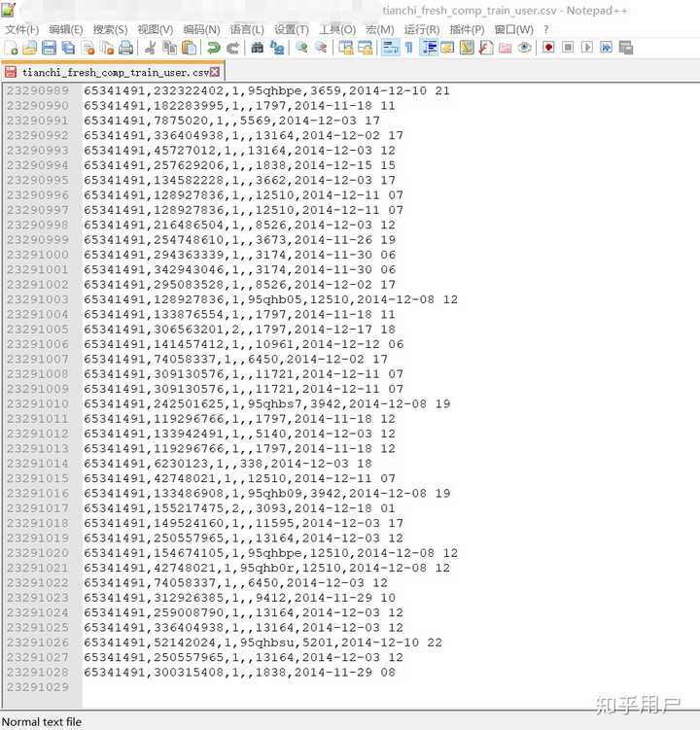Screen dimensions: 700x730
Task: Open the 设置(T) menu
Action: tap(291, 29)
